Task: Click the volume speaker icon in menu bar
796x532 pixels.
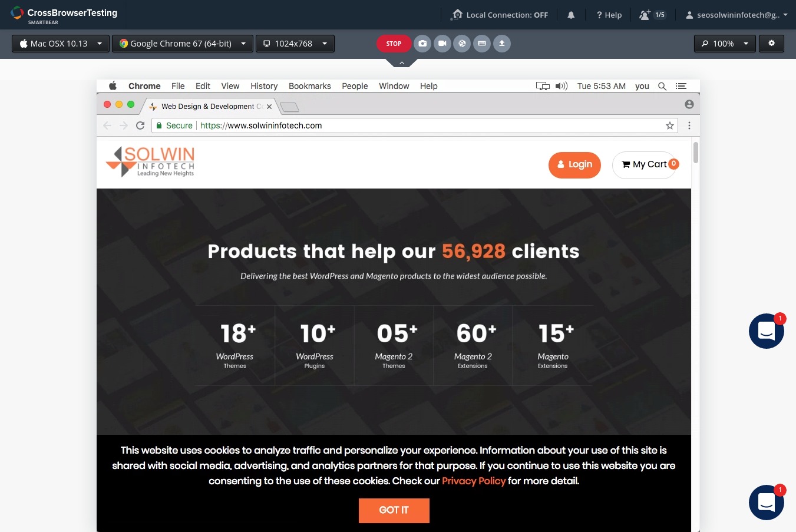Action: click(x=562, y=86)
